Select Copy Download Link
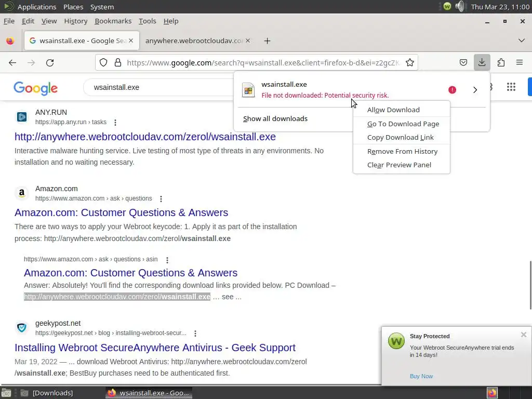The height and width of the screenshot is (399, 532). coord(402,137)
